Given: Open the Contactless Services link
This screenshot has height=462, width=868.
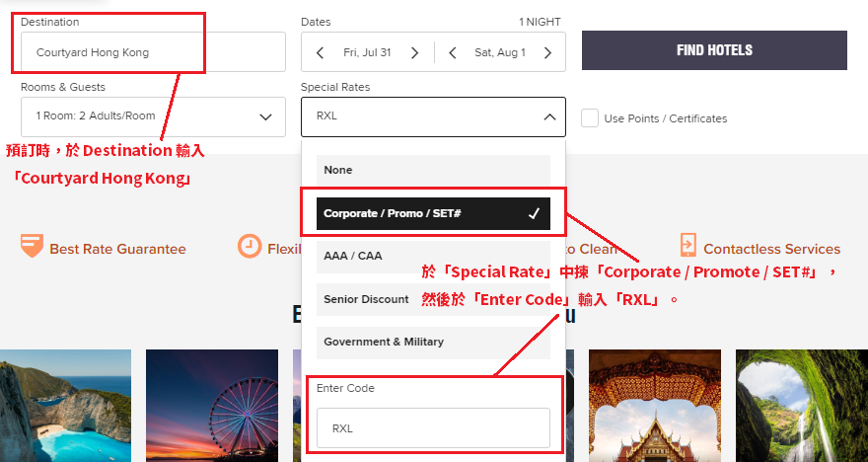Looking at the screenshot, I should [771, 250].
